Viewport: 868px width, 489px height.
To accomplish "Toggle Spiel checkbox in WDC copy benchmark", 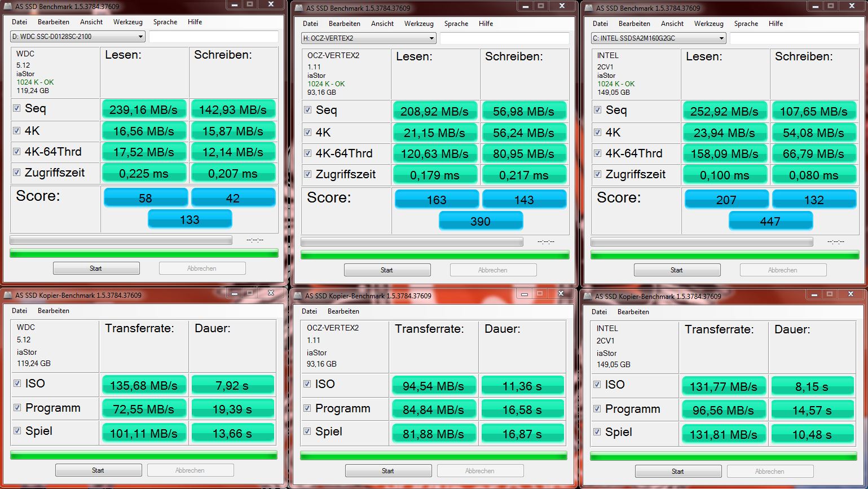I will 17,431.
